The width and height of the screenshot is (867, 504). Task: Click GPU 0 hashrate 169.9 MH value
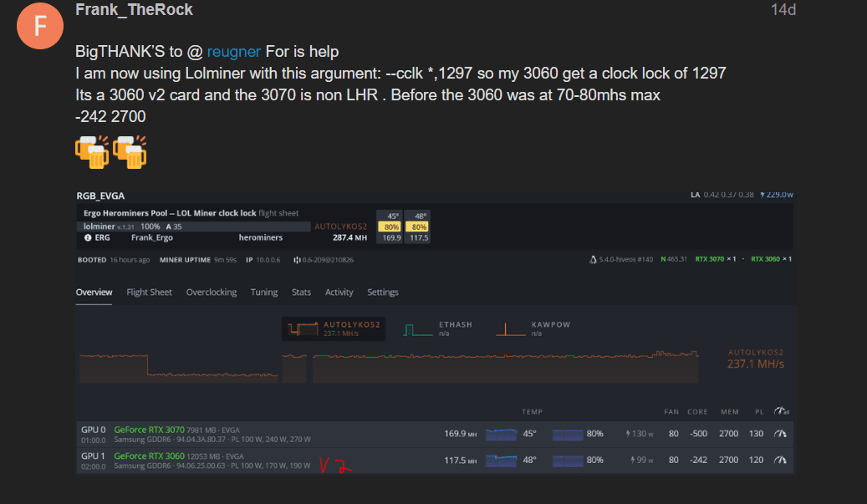(x=460, y=434)
